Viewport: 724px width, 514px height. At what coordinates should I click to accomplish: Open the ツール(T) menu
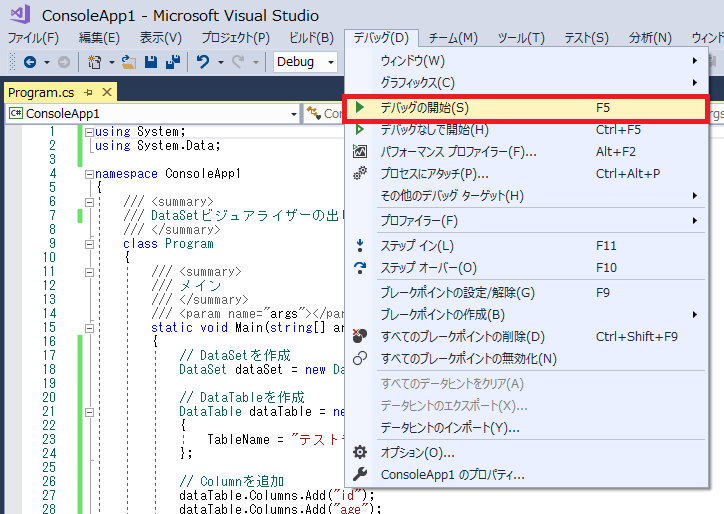pyautogui.click(x=521, y=37)
